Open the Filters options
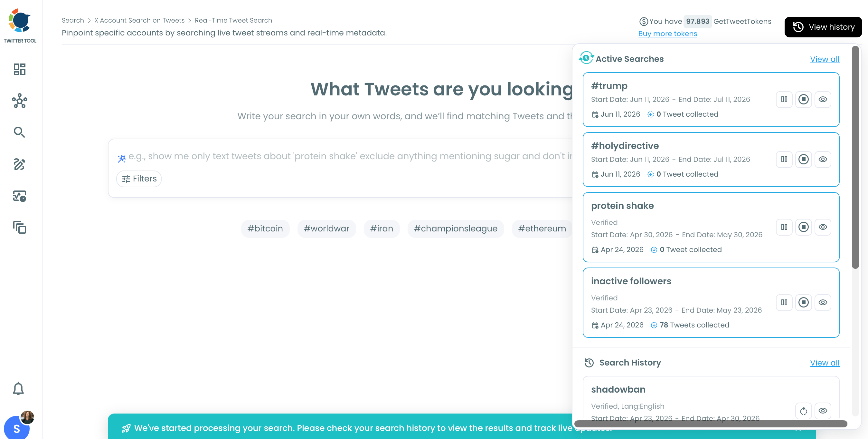 click(x=139, y=179)
